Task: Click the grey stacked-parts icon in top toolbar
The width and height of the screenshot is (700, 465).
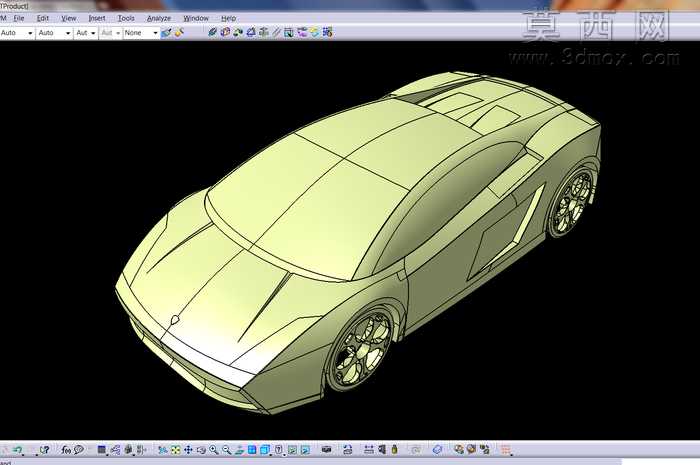Action: [x=264, y=32]
